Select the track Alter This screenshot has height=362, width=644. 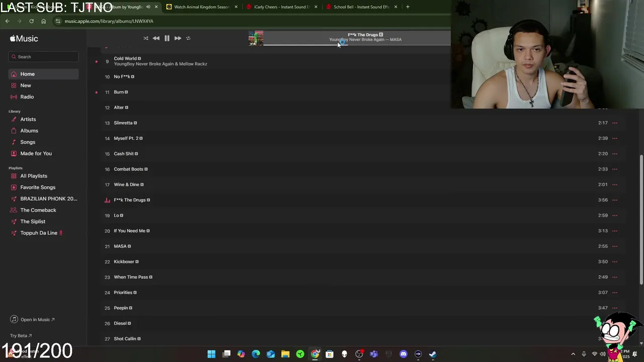tap(119, 108)
